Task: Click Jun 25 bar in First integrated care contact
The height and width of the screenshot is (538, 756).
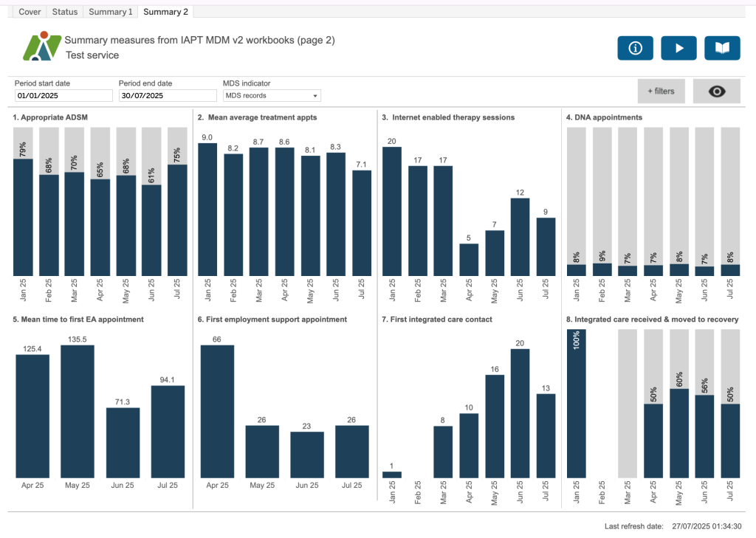Action: (x=520, y=413)
